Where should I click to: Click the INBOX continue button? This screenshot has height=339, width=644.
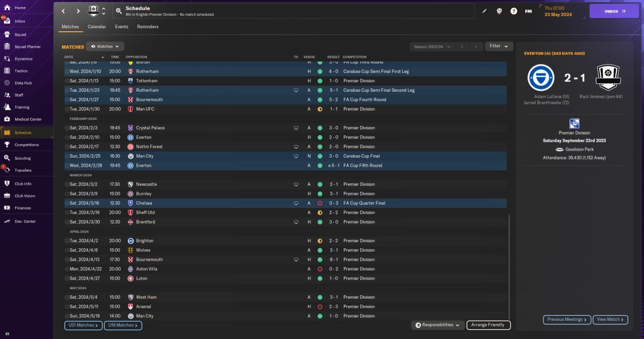pos(614,11)
